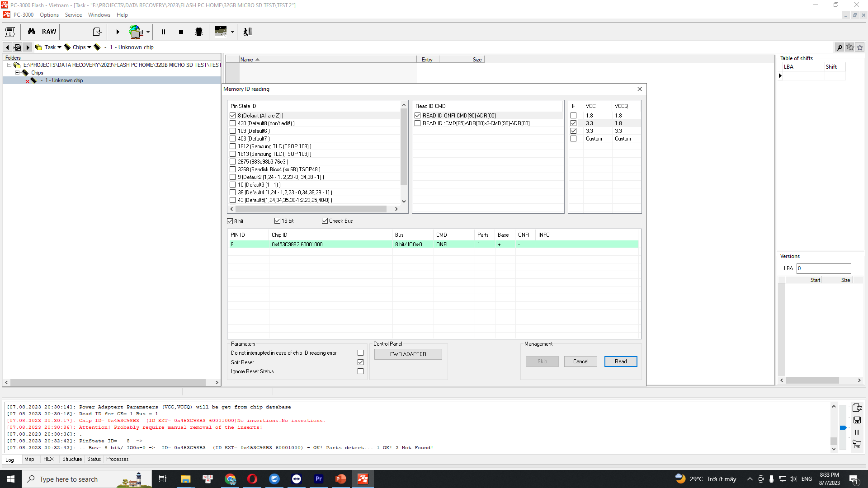The height and width of the screenshot is (488, 868).
Task: Click the Read button
Action: click(621, 361)
